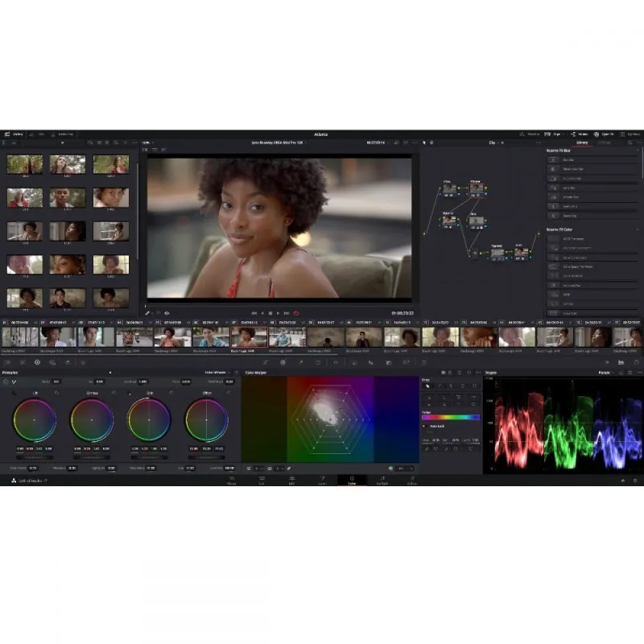Select first gallery still thumbnail

tap(24, 164)
